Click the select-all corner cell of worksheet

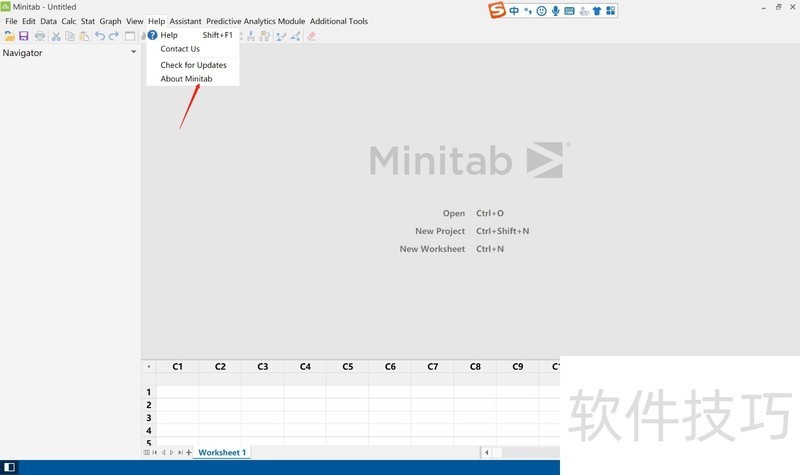[148, 366]
